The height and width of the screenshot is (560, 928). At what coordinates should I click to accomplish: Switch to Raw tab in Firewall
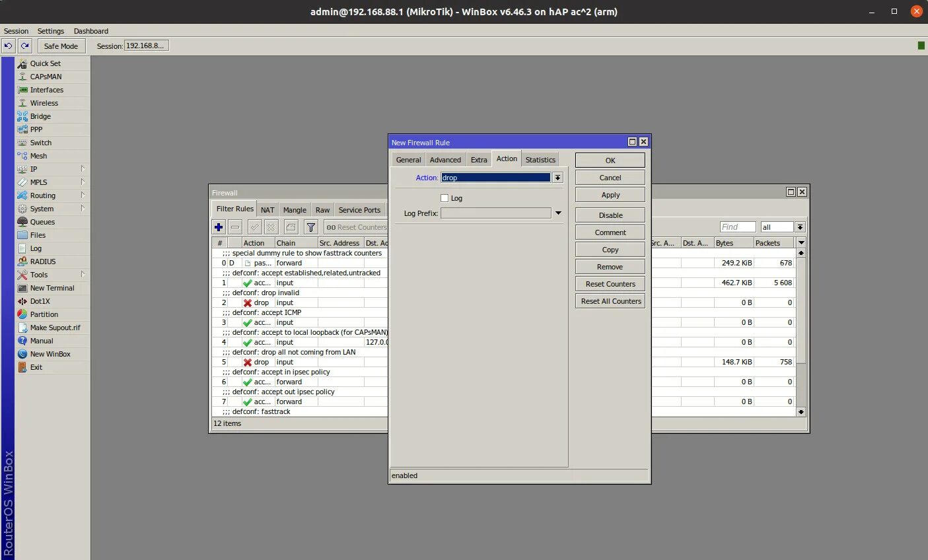[x=322, y=210]
